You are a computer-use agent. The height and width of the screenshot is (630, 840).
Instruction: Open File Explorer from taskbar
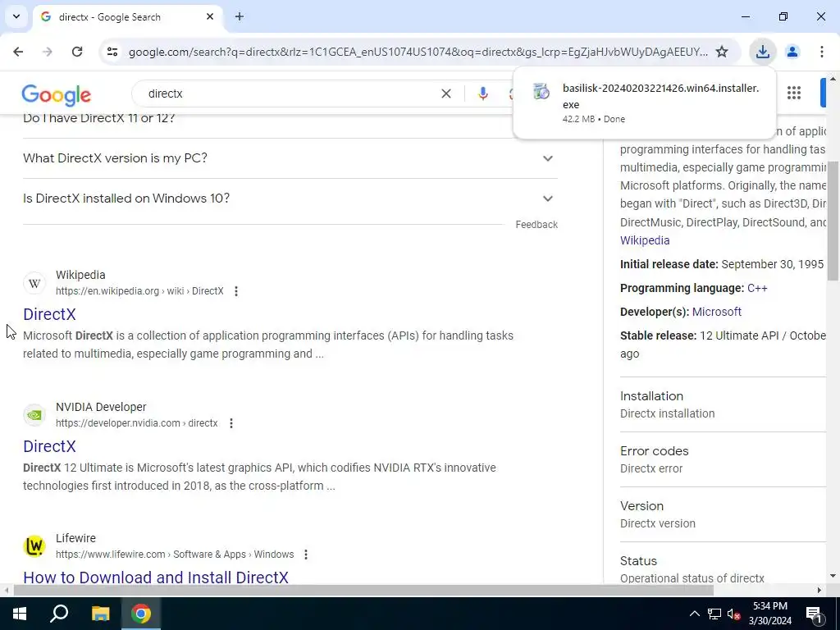100,614
